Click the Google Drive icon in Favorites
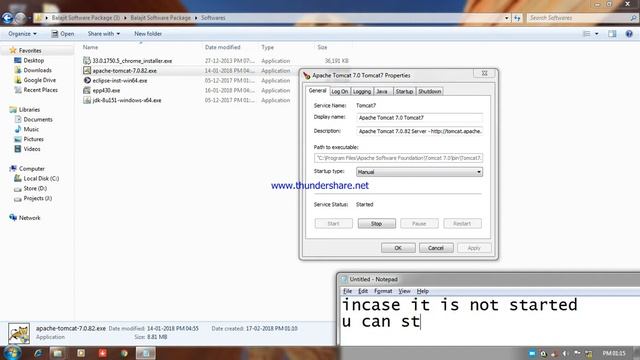 (x=18, y=80)
